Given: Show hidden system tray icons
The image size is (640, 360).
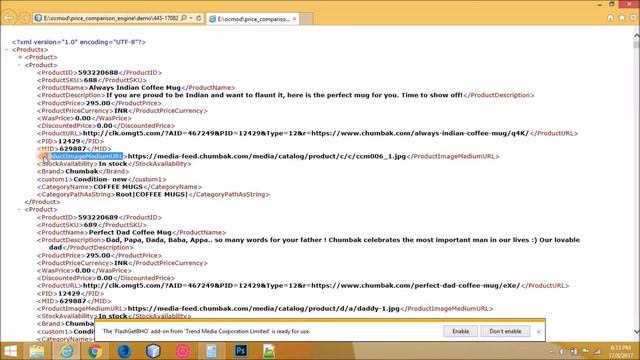Looking at the screenshot, I should click(551, 351).
